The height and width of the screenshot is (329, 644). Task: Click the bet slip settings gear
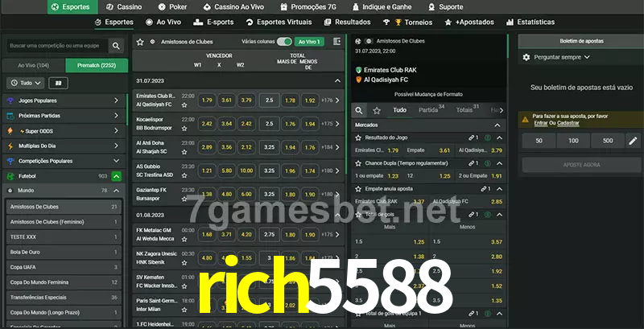click(x=526, y=57)
